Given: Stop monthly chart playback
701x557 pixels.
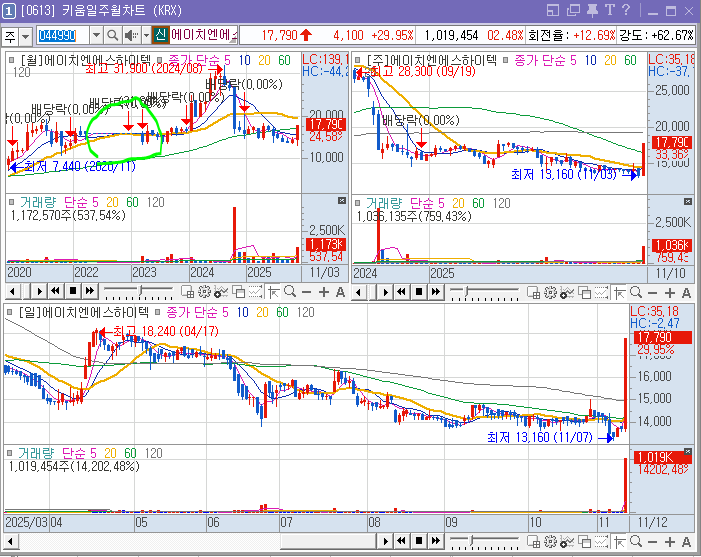Looking at the screenshot, I should click(x=73, y=291).
